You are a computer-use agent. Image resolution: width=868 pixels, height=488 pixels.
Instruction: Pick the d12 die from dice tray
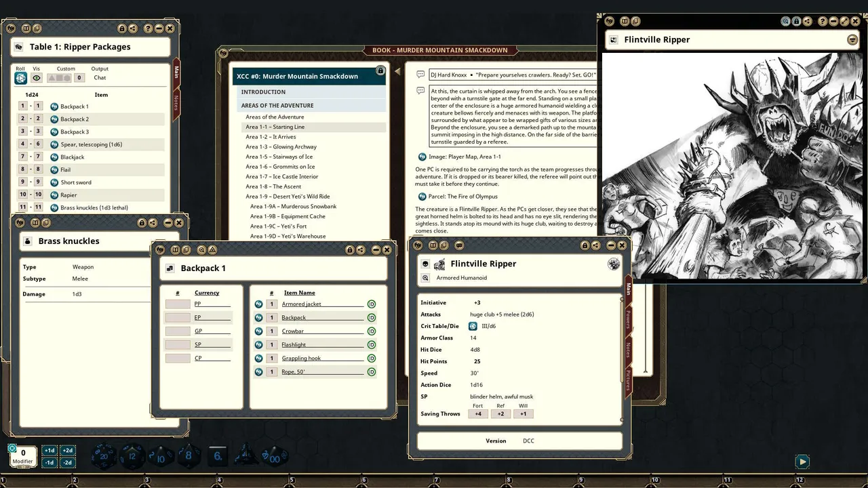pos(133,456)
